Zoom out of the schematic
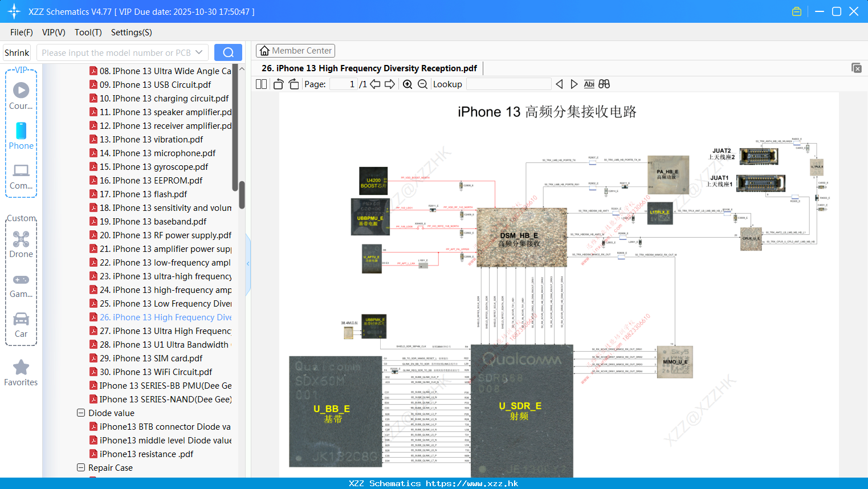Screen dimensions: 868x489 (x=422, y=84)
